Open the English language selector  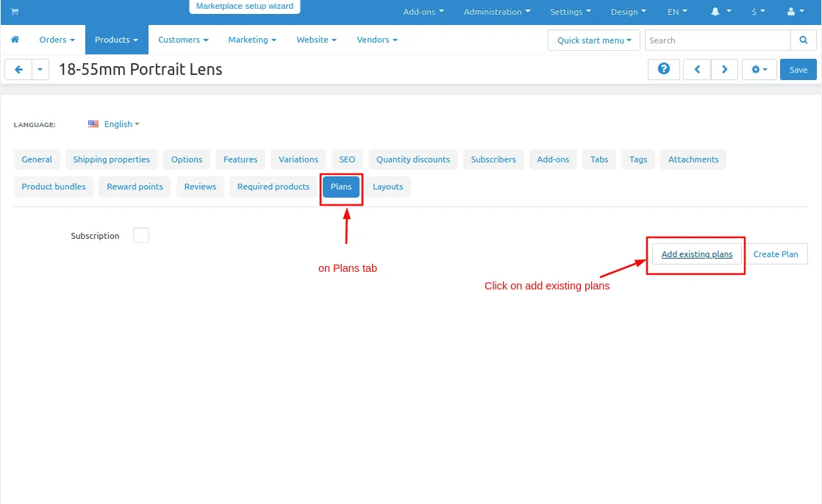coord(114,124)
